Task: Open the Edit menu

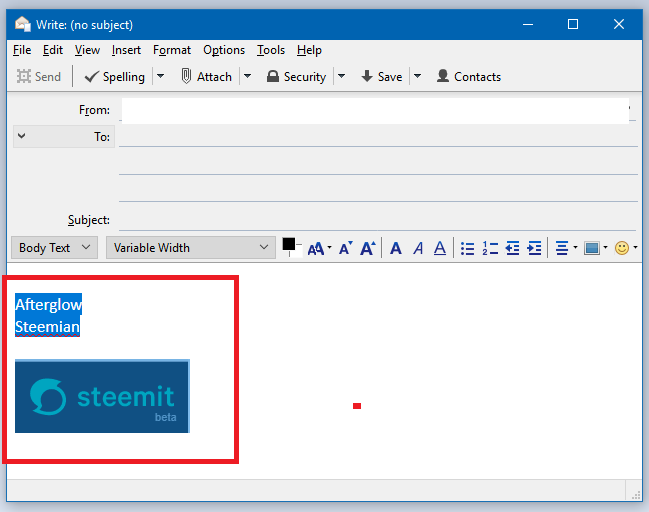Action: 53,50
